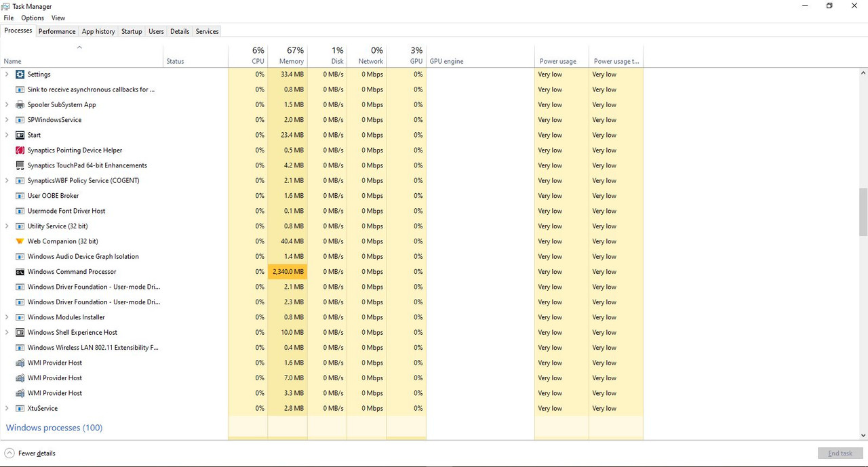Sort by the GPU column header
The width and height of the screenshot is (868, 467).
[406, 56]
